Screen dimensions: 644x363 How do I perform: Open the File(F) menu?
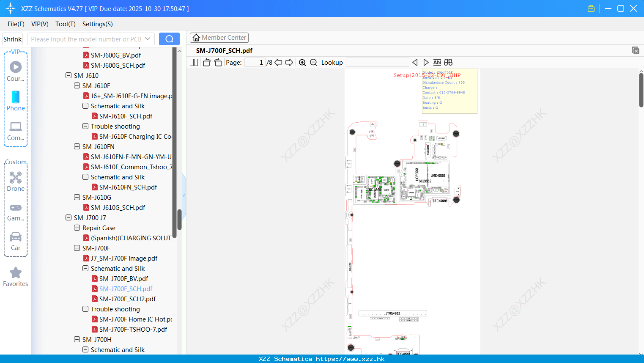tap(16, 24)
